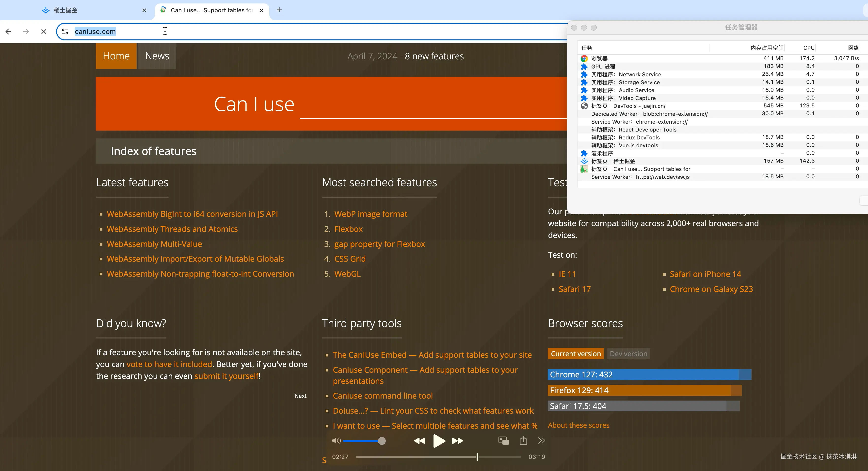Viewport: 868px width, 471px height.
Task: Open the CSS Grid link
Action: [x=350, y=259]
